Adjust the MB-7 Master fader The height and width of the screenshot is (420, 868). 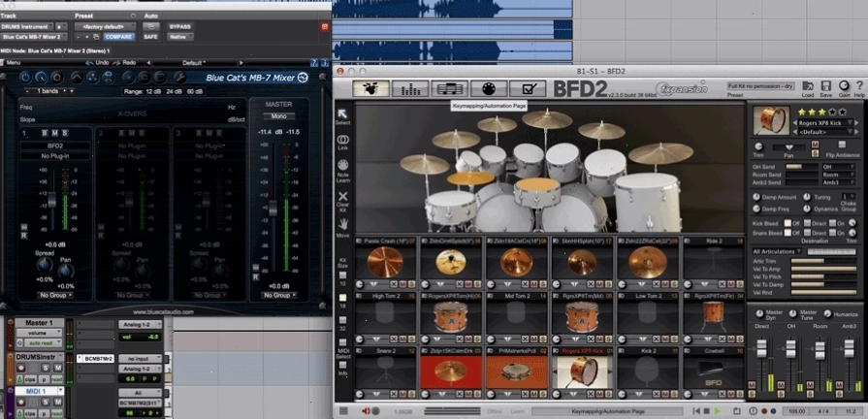click(273, 209)
